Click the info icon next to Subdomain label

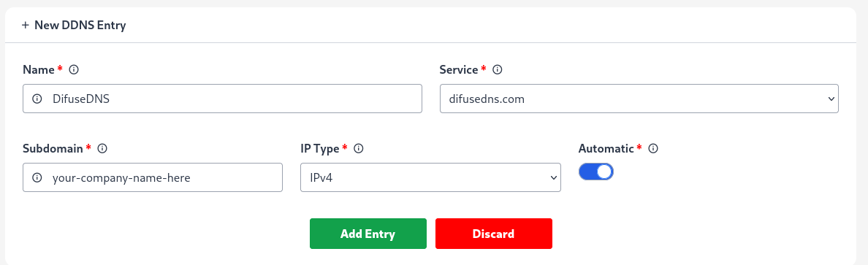(102, 148)
